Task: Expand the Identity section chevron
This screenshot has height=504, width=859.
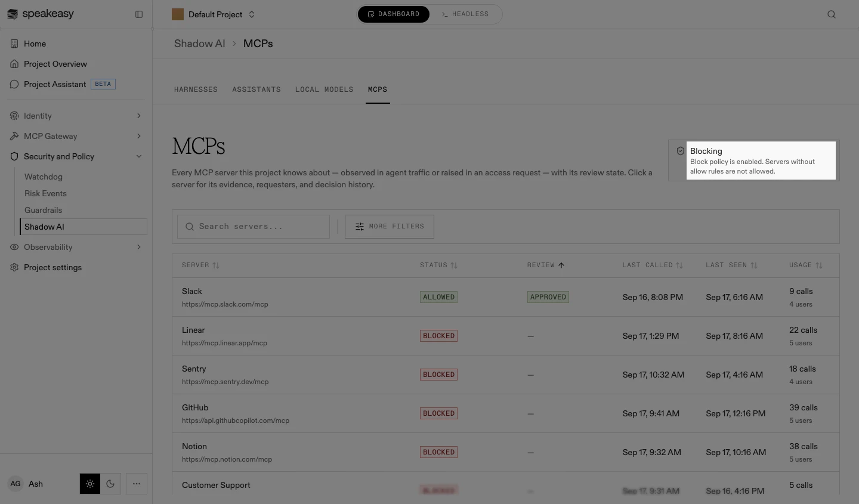Action: 139,116
